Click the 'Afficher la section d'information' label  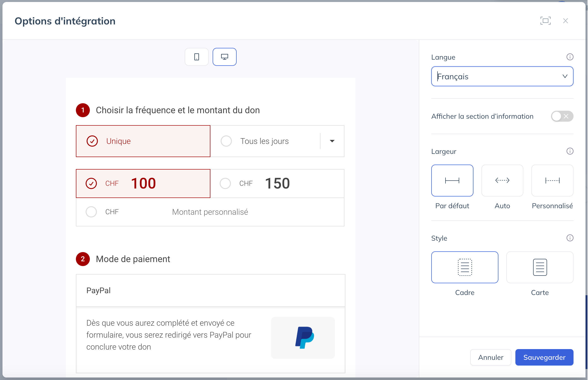coord(482,116)
